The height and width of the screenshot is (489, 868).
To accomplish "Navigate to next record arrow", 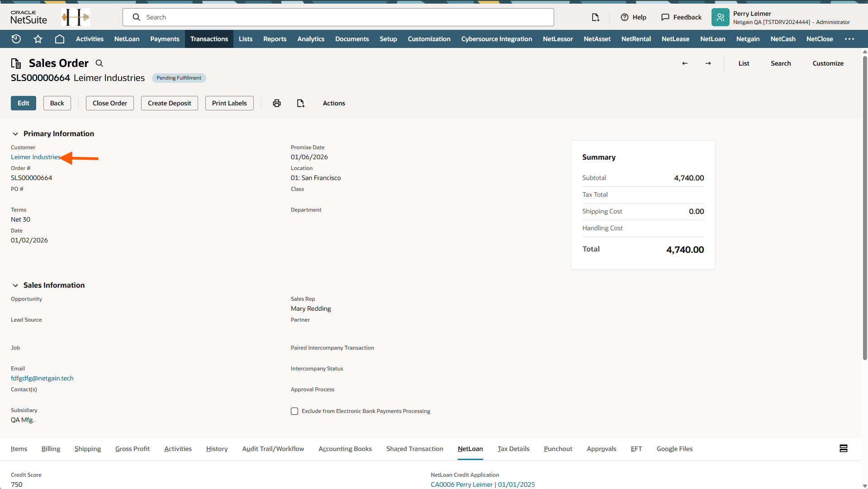I will (708, 63).
